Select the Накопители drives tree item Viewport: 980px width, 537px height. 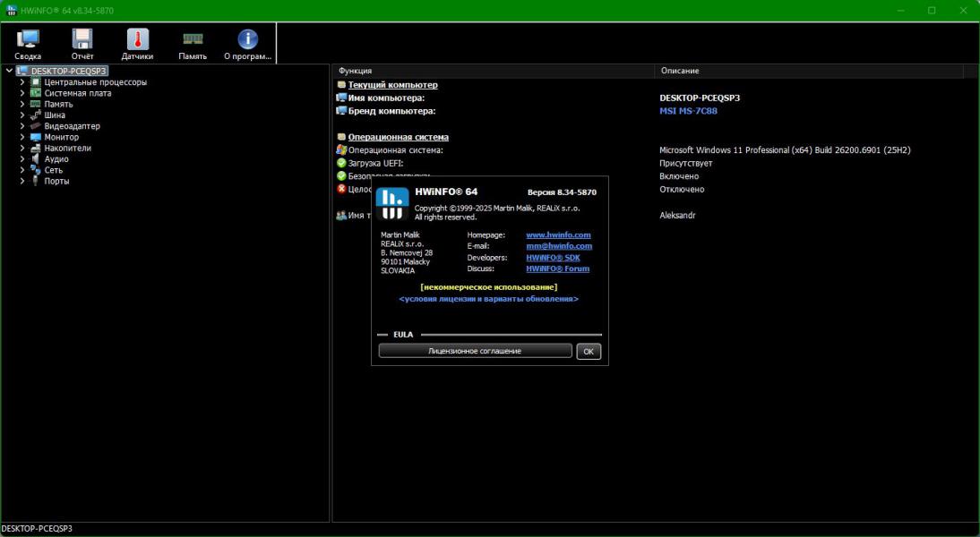pyautogui.click(x=67, y=149)
